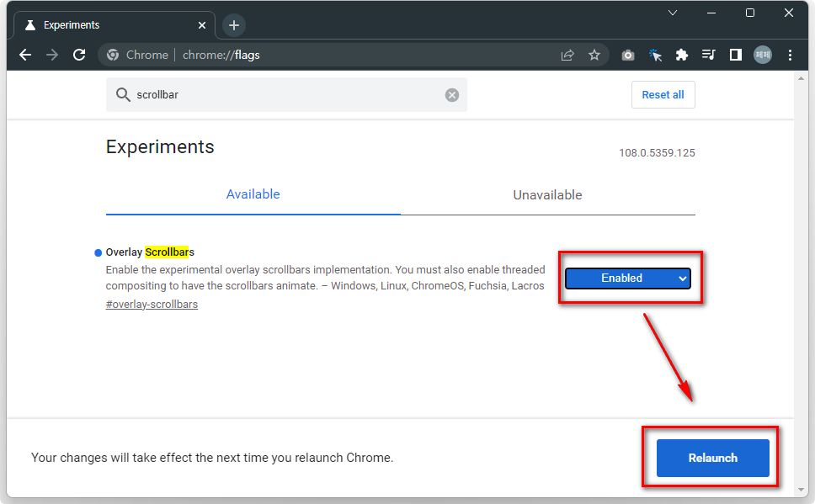Open the tab search chevron
The height and width of the screenshot is (504, 815).
pos(673,13)
